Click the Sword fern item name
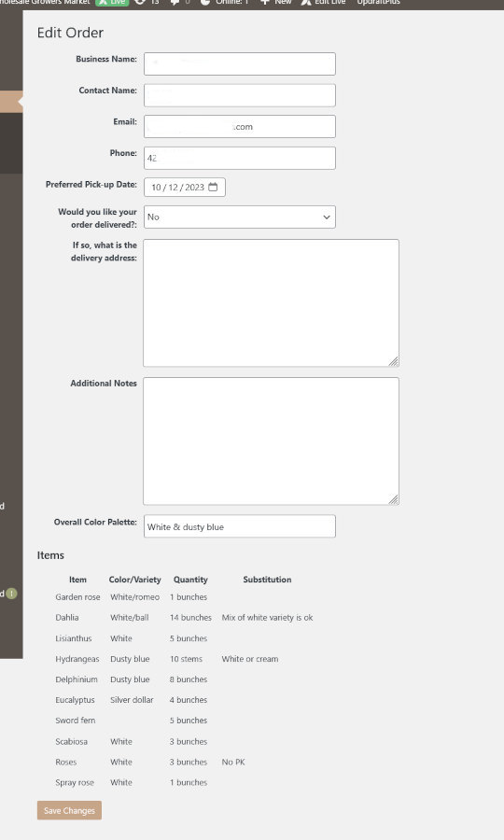The width and height of the screenshot is (504, 840). click(x=76, y=720)
